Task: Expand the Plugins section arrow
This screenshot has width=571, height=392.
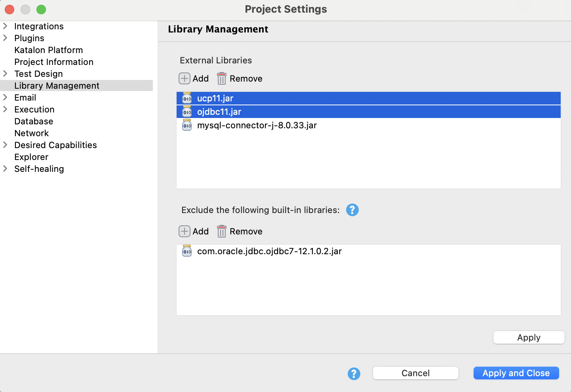Action: click(6, 38)
